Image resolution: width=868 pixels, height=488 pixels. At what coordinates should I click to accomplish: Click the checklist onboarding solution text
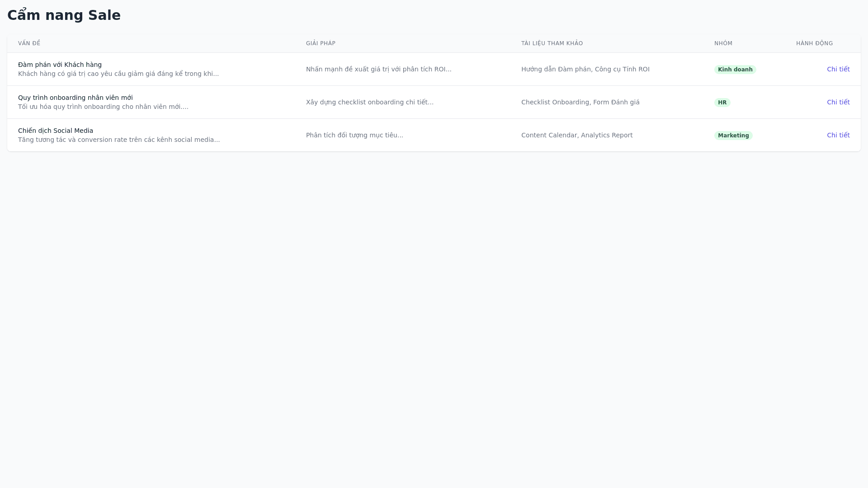369,102
